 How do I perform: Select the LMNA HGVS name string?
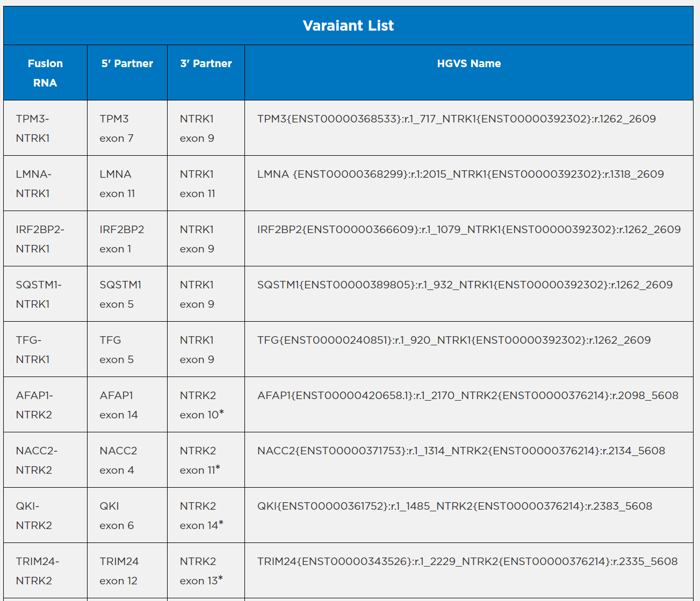pos(460,175)
